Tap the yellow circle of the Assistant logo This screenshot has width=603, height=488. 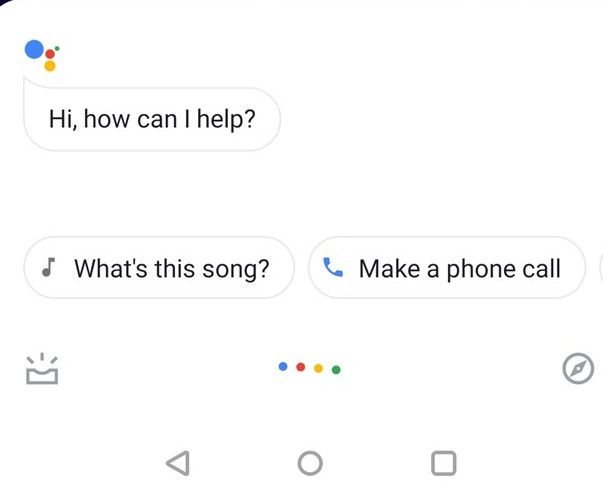tap(50, 66)
